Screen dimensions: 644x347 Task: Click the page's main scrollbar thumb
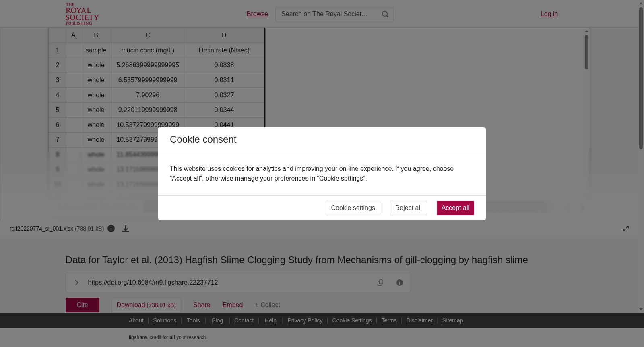641,78
